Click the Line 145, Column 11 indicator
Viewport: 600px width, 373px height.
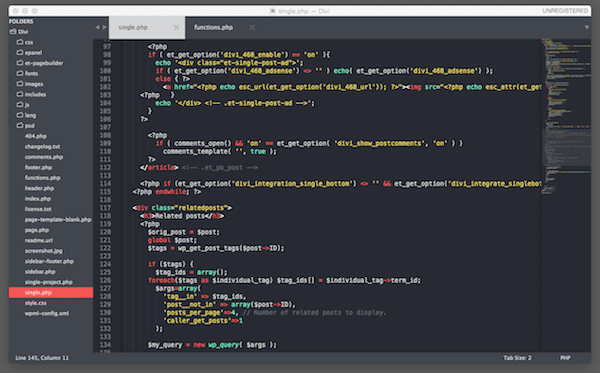click(x=42, y=358)
